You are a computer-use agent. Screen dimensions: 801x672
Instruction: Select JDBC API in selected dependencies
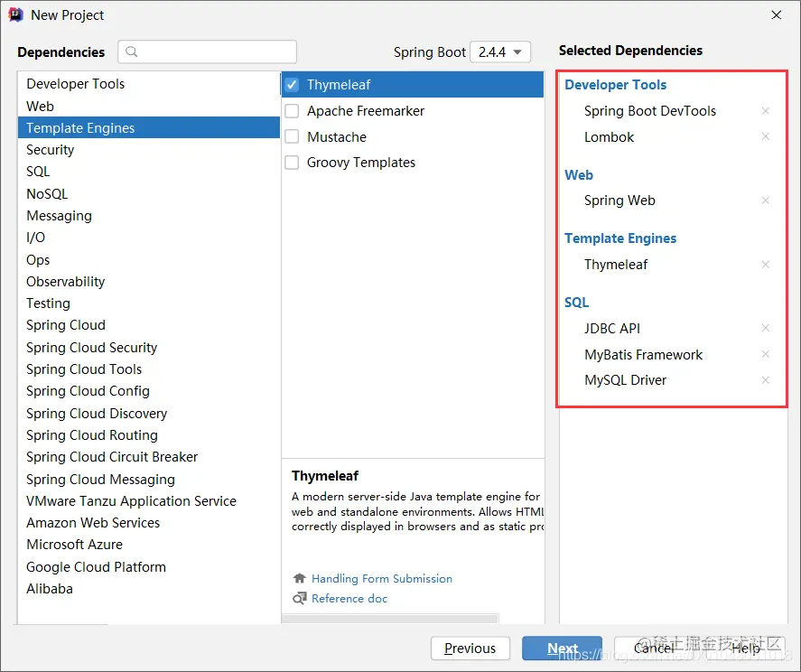tap(612, 328)
